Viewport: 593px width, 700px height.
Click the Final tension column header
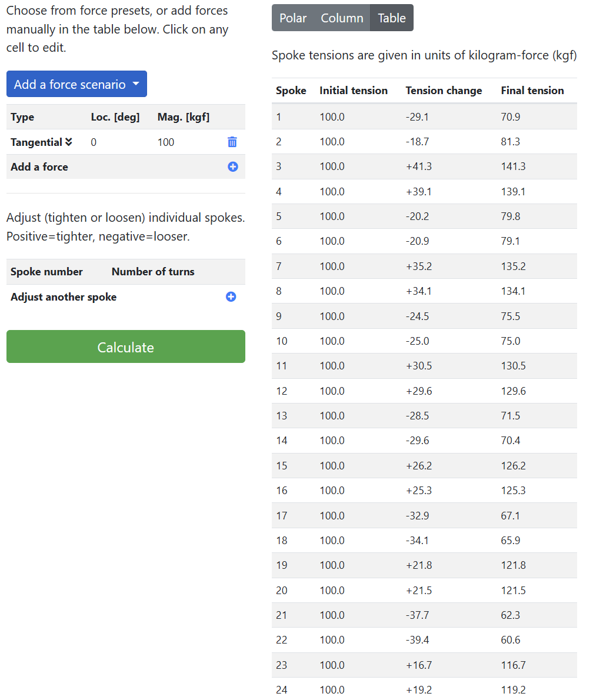(532, 91)
